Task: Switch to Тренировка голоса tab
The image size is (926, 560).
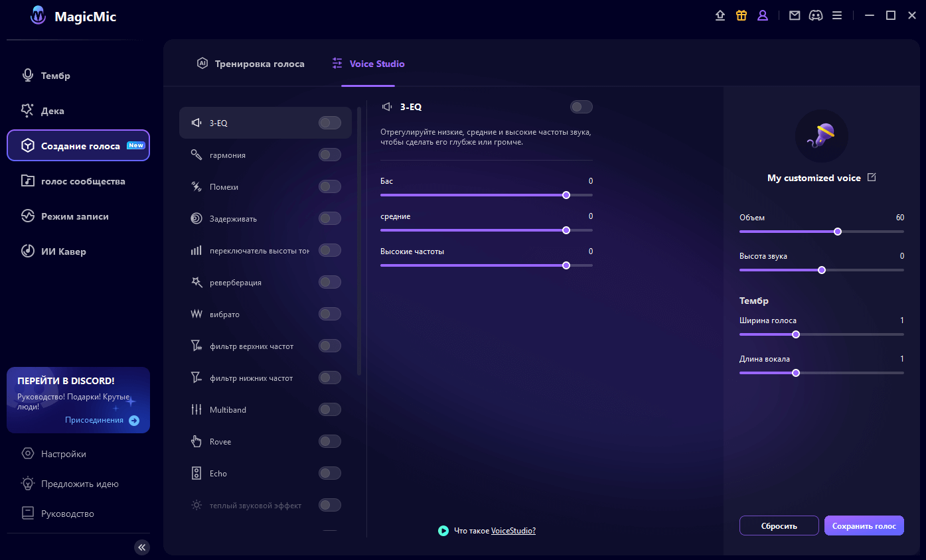Action: point(251,64)
